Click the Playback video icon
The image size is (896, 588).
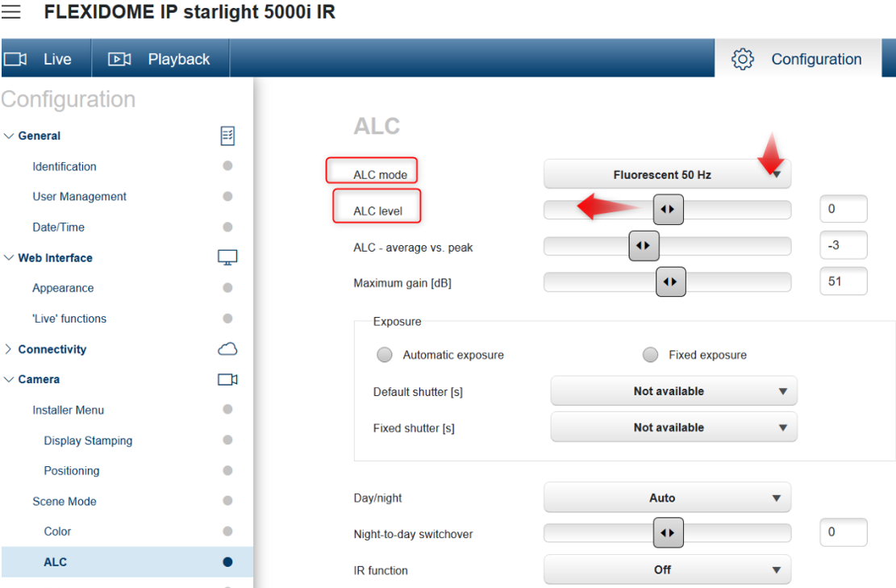[x=119, y=59]
